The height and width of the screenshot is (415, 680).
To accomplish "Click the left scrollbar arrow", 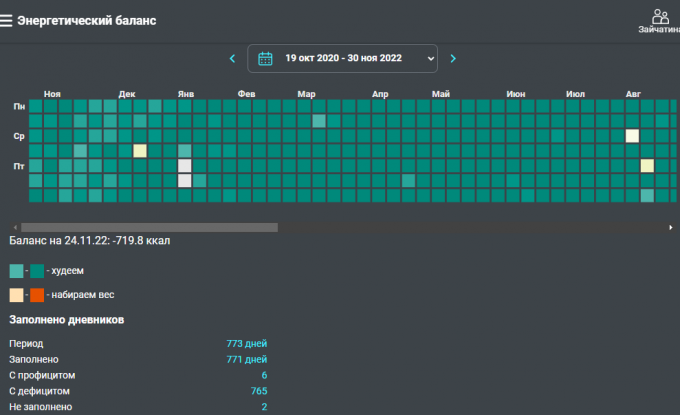I will [x=14, y=227].
